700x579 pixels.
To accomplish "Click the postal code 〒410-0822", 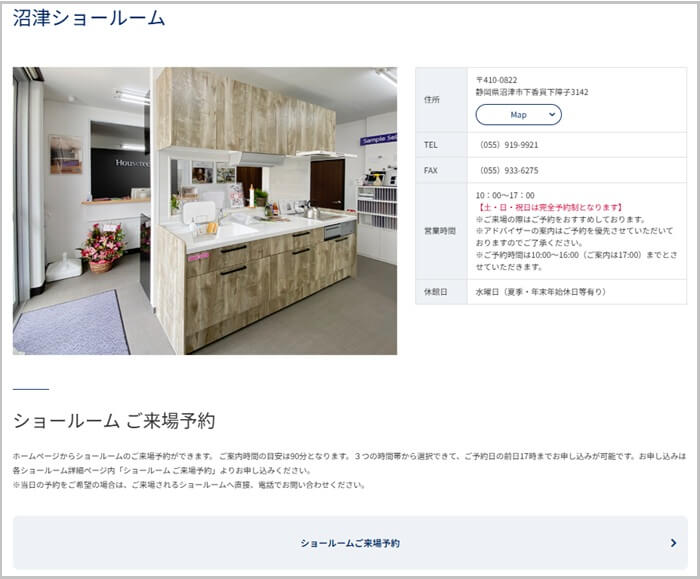I will pyautogui.click(x=497, y=80).
